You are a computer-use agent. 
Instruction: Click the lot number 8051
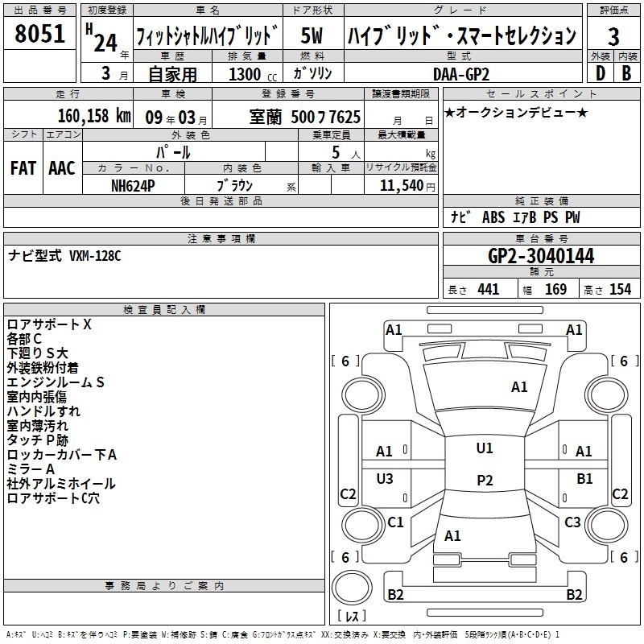40,35
